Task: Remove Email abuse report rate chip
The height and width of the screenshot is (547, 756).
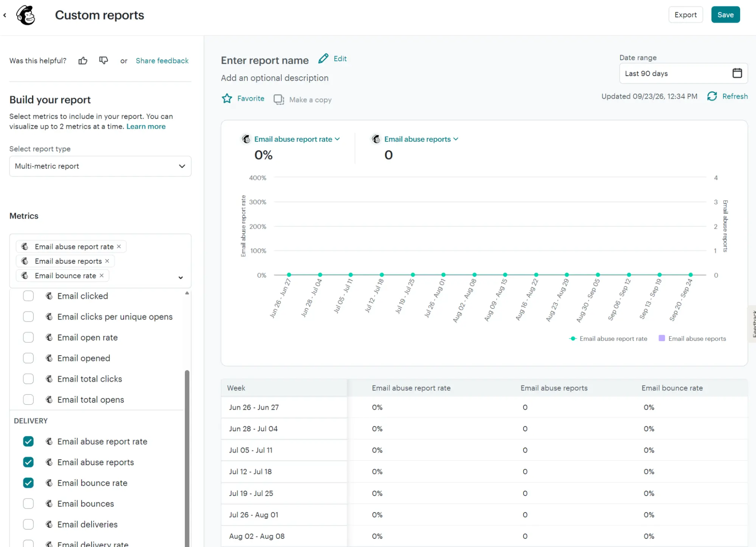Action: tap(119, 246)
